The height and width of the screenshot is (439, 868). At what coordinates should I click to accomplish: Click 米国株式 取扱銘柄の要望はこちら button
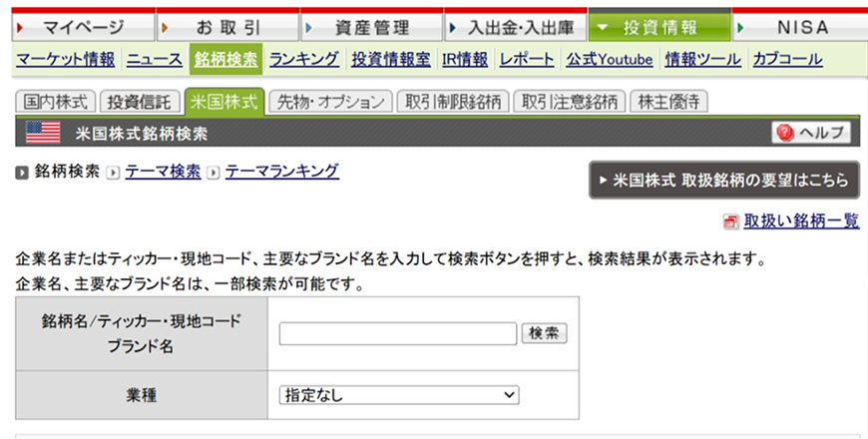pyautogui.click(x=724, y=180)
